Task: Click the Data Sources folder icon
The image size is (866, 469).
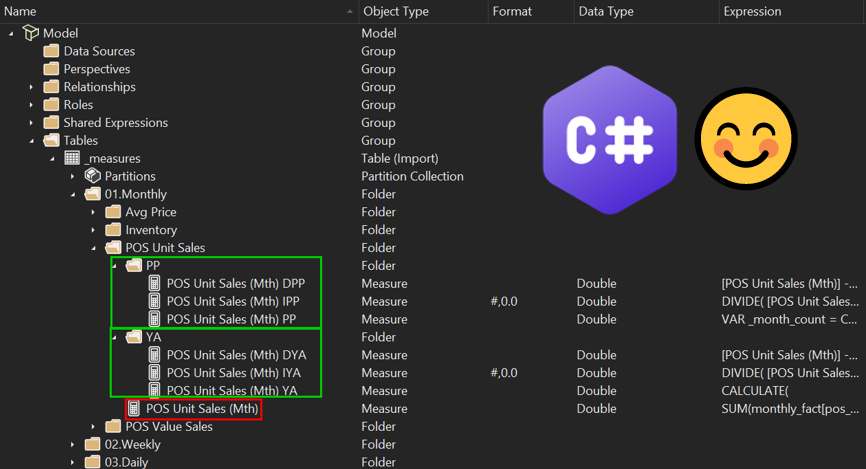Action: [x=51, y=51]
